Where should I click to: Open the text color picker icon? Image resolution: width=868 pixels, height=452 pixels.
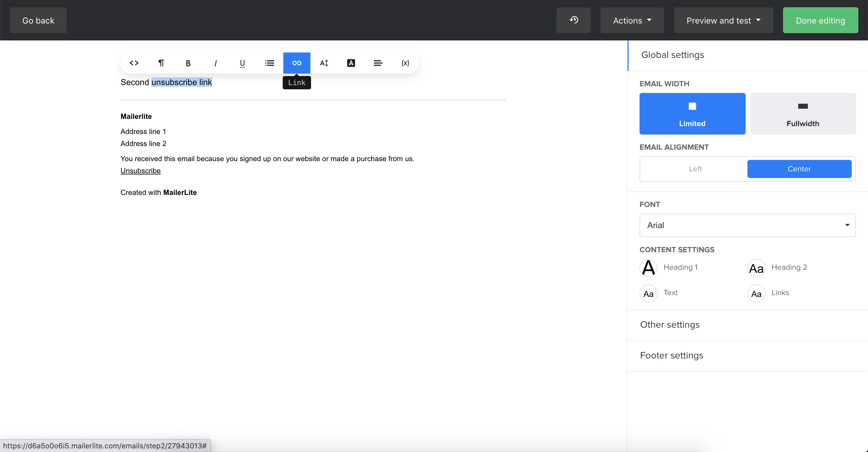click(x=351, y=63)
